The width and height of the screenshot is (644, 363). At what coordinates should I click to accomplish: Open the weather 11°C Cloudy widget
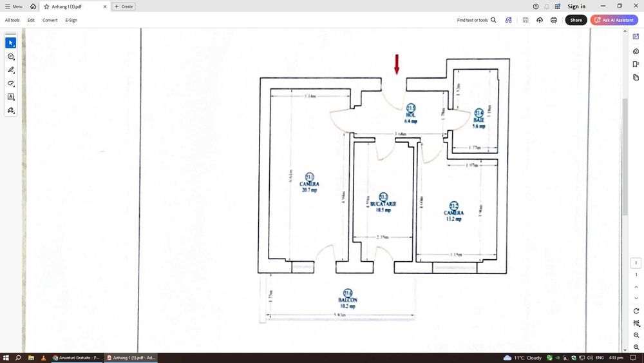522,358
